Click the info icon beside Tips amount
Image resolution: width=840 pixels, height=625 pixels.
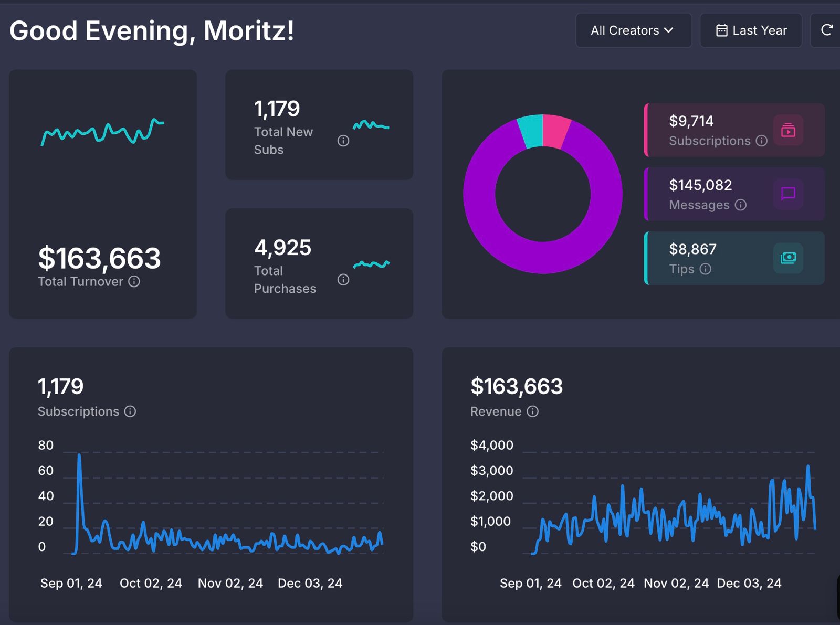pos(707,269)
